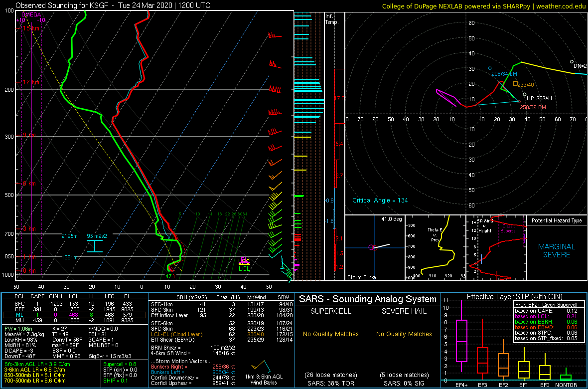Click the 'Sfc-3km AGL LR = 3.9 C/km' line

point(37,364)
